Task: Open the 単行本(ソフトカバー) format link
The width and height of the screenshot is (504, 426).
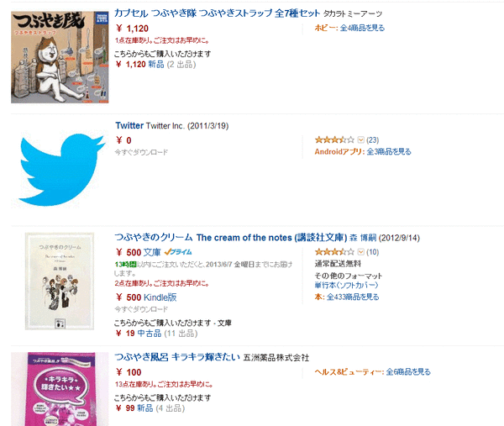Action: pos(346,285)
